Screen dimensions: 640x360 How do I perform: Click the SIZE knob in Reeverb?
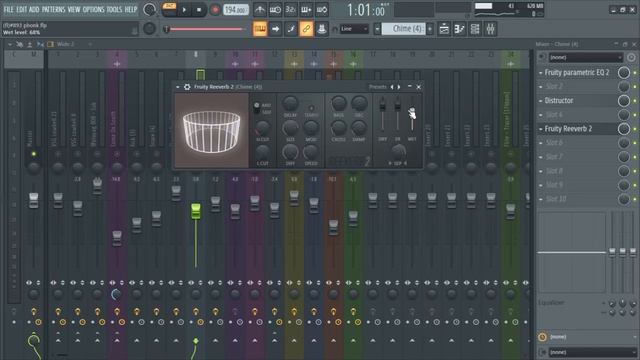(290, 128)
